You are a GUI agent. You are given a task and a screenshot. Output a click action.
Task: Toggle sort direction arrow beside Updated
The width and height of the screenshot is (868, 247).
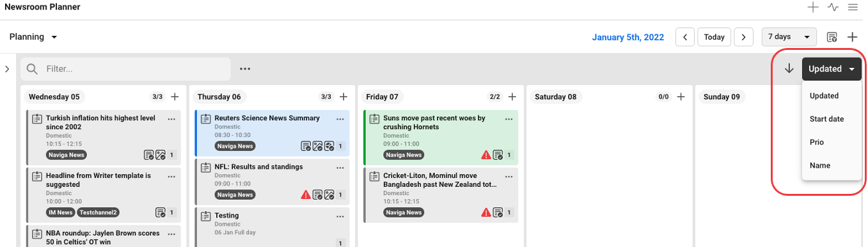[x=789, y=68]
